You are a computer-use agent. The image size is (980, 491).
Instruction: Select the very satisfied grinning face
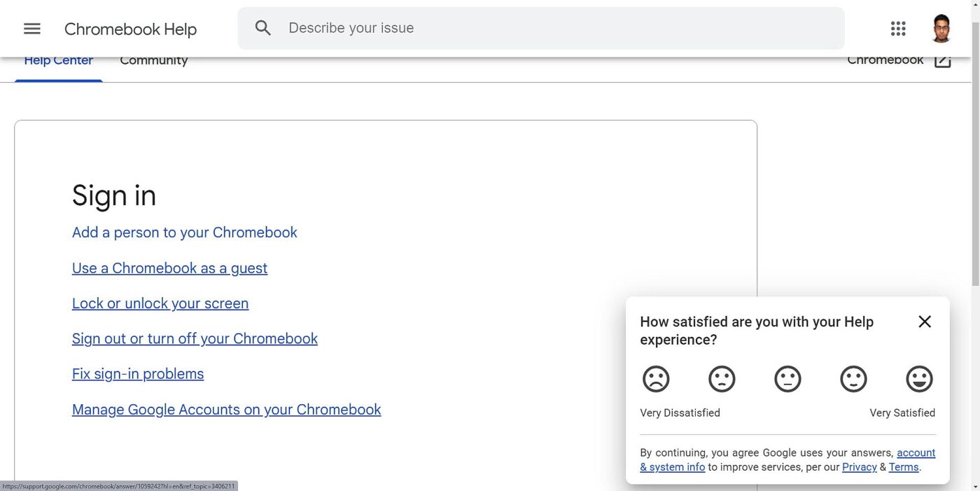pos(919,379)
